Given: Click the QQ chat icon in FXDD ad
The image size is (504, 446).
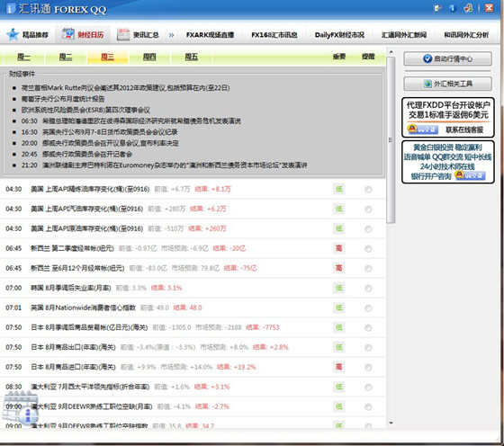Looking at the screenshot, I should point(423,129).
